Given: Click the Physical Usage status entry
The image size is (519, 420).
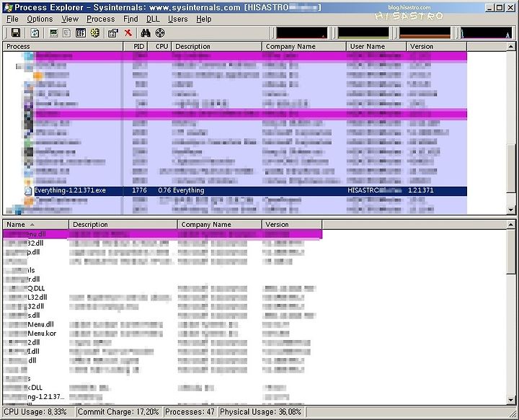Looking at the screenshot, I should coord(261,412).
